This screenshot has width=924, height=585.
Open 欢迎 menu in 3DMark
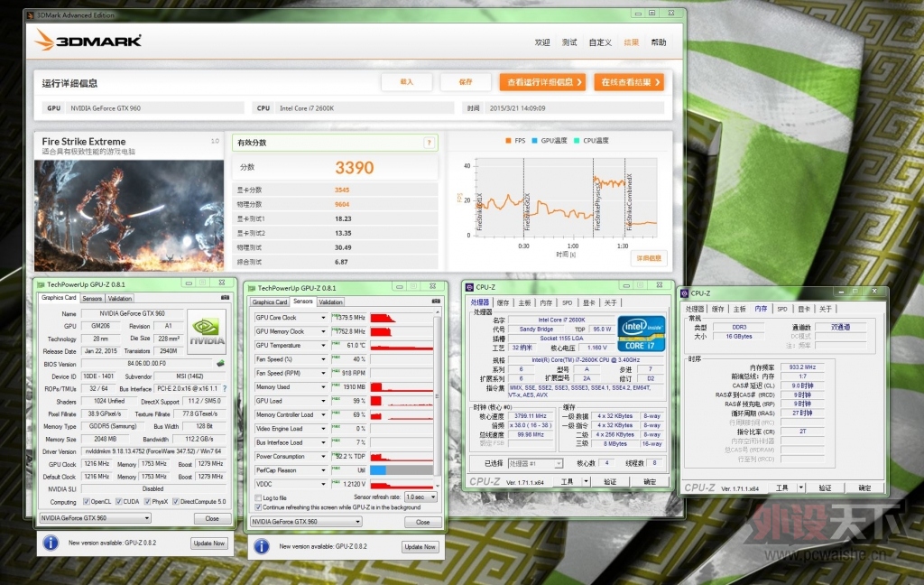(x=542, y=42)
